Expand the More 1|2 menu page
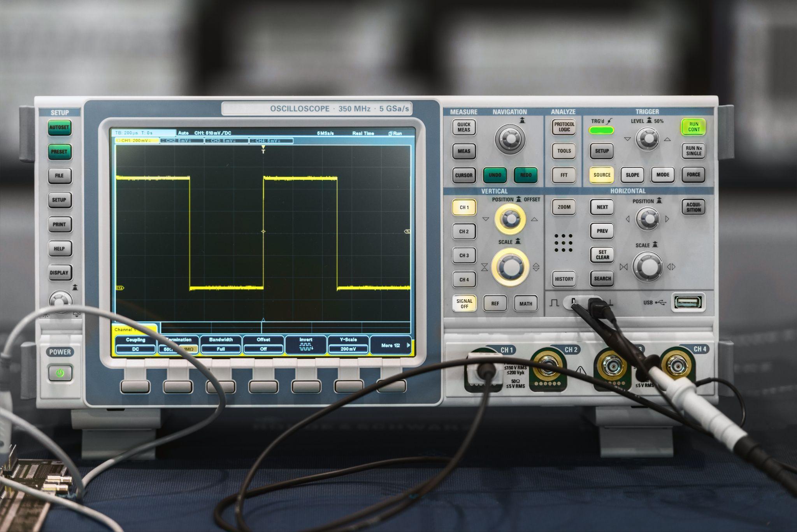The height and width of the screenshot is (532, 797). 391,345
